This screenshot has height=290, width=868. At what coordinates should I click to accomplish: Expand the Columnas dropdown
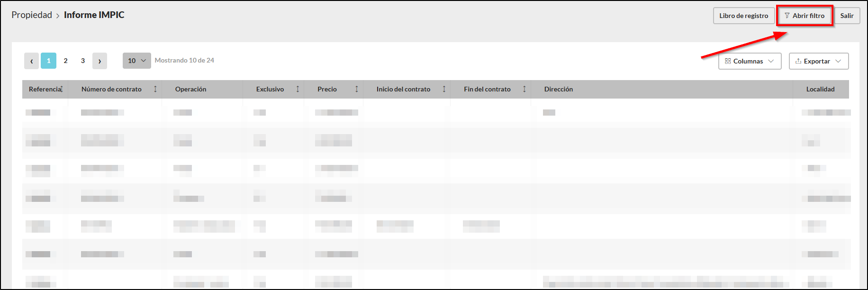click(750, 61)
